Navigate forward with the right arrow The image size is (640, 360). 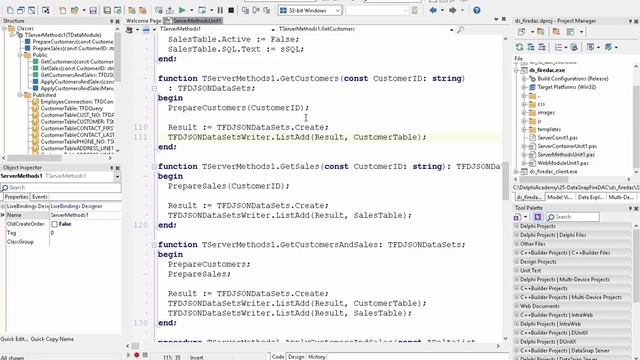tap(453, 10)
